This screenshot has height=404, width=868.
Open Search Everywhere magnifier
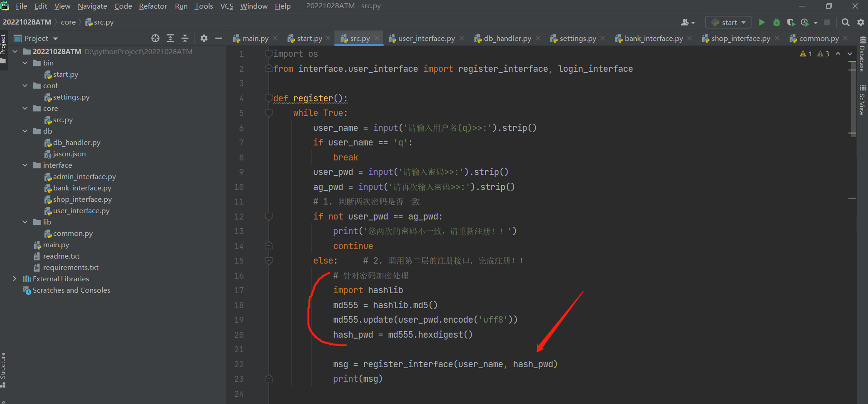click(845, 22)
